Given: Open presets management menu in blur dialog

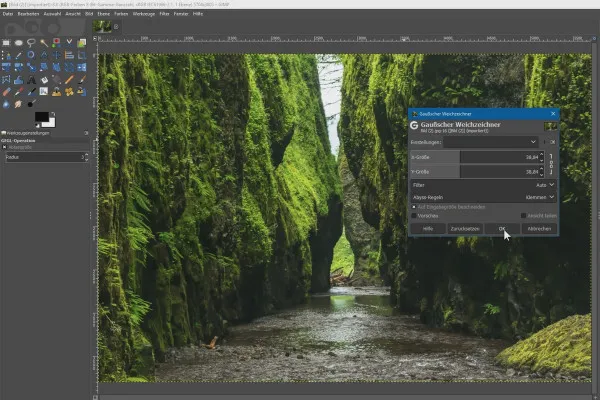Looking at the screenshot, I should tap(553, 142).
